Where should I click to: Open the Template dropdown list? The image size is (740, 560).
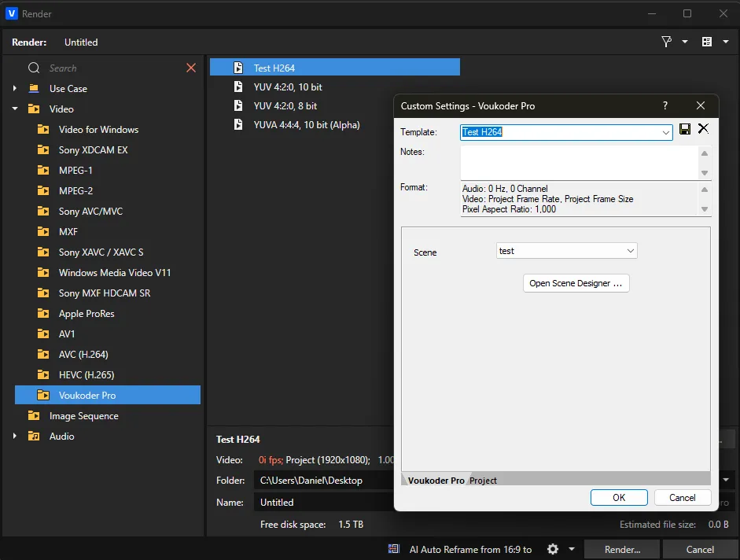coord(666,133)
